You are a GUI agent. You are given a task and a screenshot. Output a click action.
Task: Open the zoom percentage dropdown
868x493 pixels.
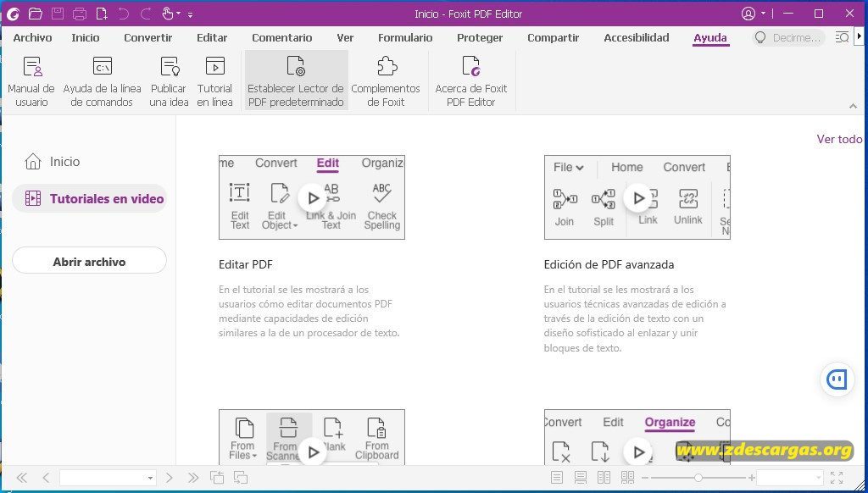(x=819, y=478)
